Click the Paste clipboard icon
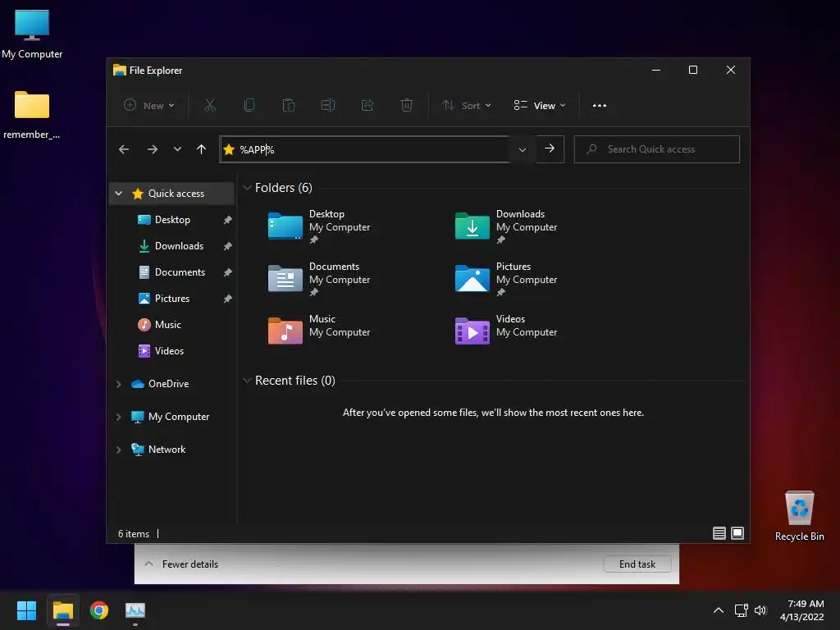This screenshot has height=630, width=840. (x=288, y=106)
